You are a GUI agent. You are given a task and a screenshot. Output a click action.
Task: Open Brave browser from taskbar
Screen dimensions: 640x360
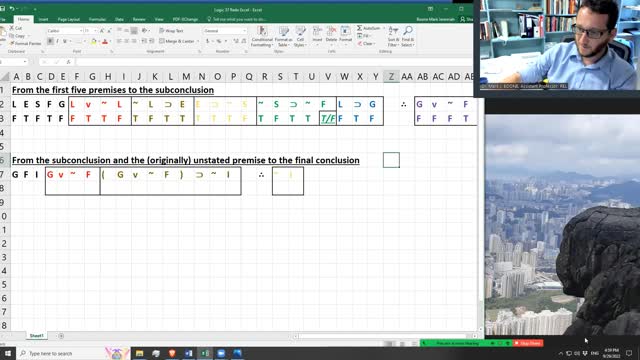(172, 353)
